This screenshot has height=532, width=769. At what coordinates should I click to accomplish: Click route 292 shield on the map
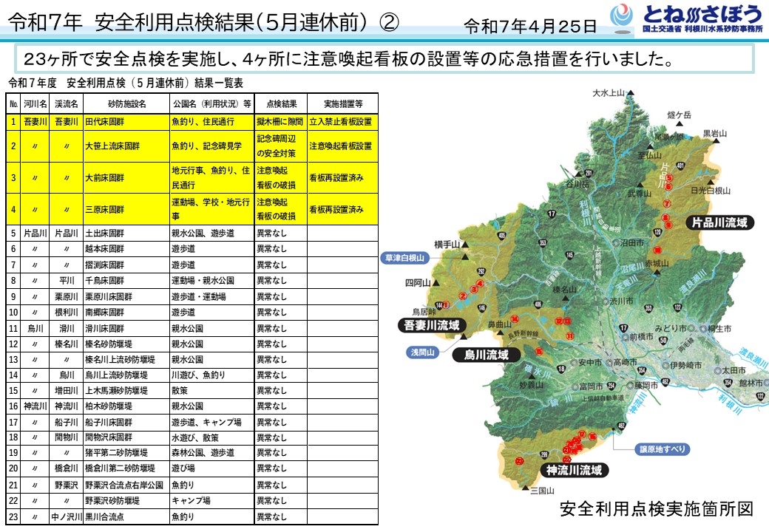pyautogui.click(x=481, y=271)
